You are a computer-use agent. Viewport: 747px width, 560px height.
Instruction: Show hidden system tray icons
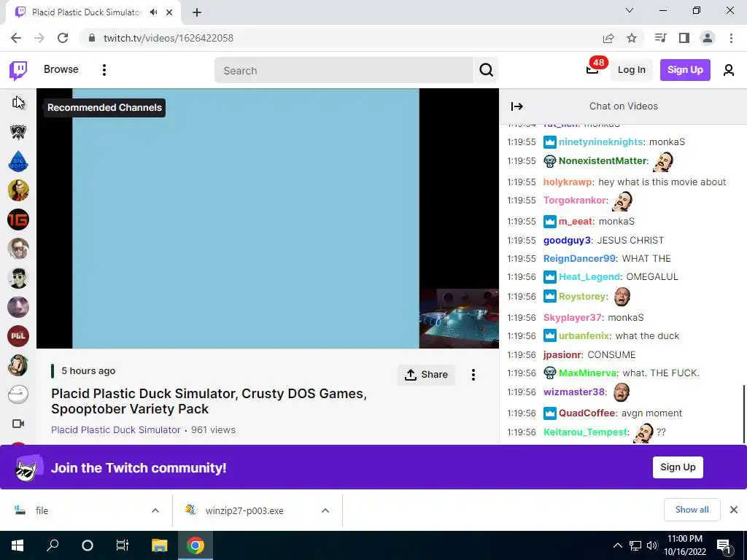pyautogui.click(x=617, y=545)
